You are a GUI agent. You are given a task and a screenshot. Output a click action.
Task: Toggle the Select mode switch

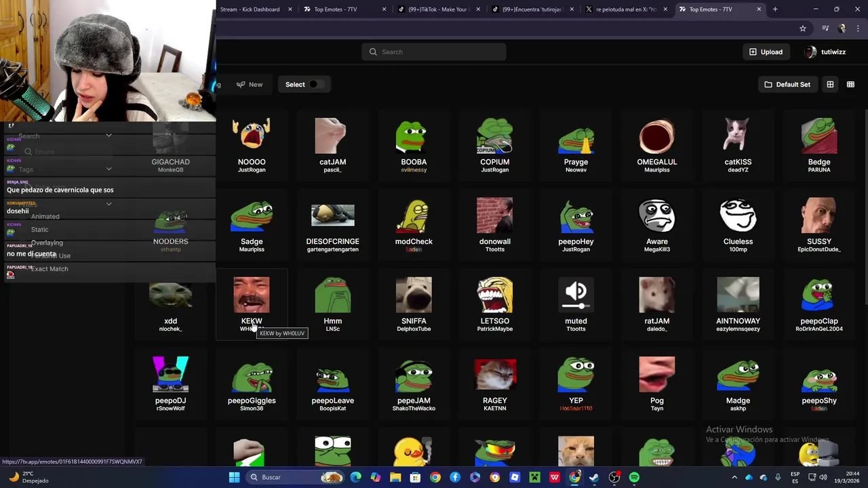pyautogui.click(x=317, y=85)
